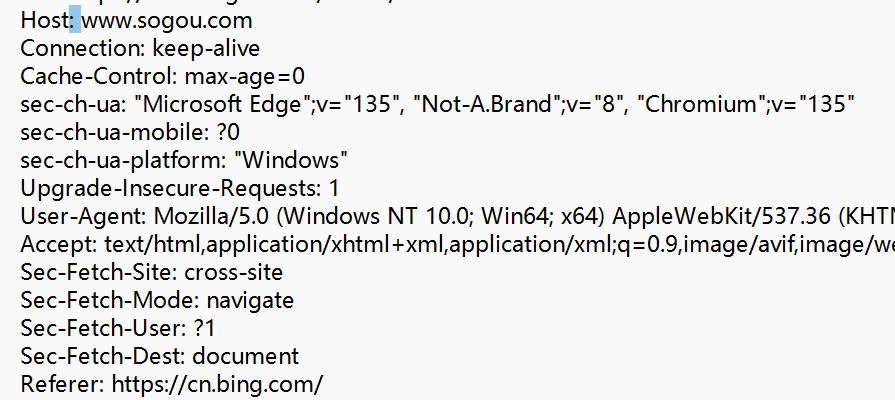Click the Host: www.sogou.com header line
This screenshot has height=400, width=895.
tap(136, 21)
